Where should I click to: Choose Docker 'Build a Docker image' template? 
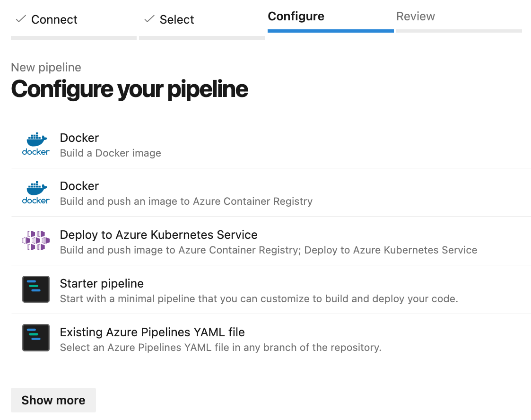click(x=271, y=144)
